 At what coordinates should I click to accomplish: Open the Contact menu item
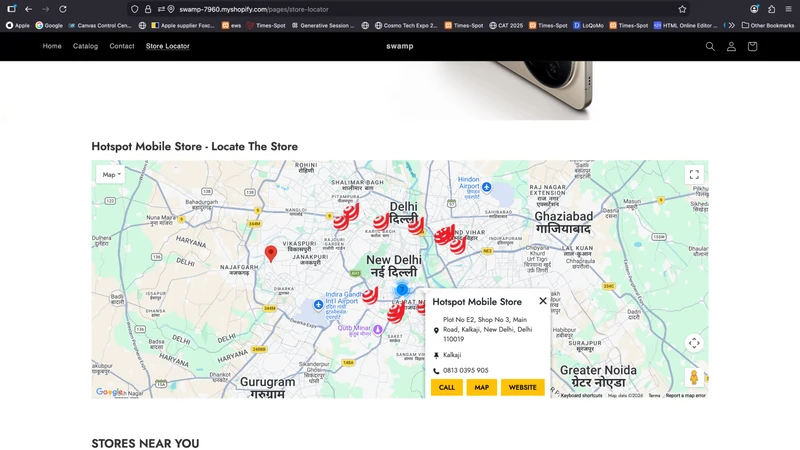pos(122,46)
